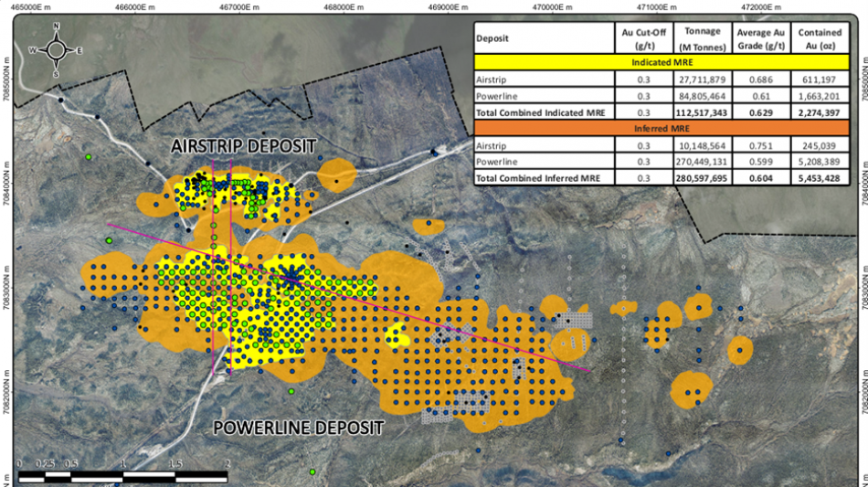Click the inferred Airstrip ounces 245,039

pos(820,145)
